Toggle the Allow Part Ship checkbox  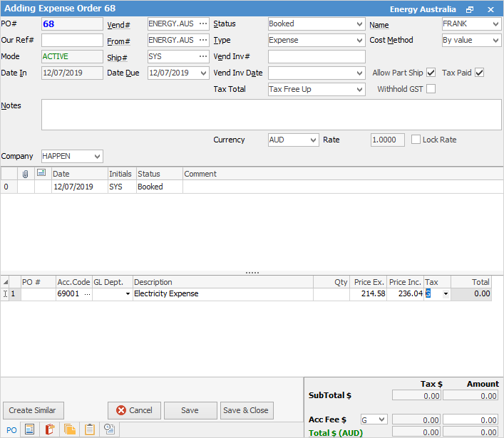point(431,73)
